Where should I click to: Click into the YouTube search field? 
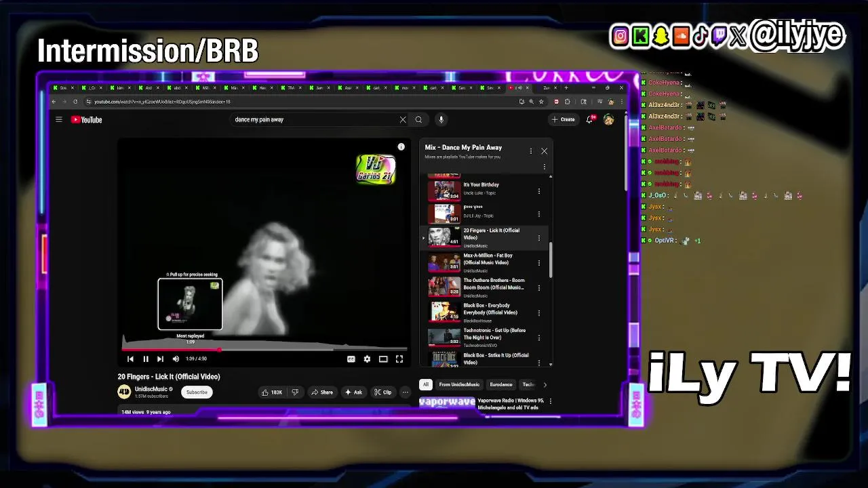click(x=313, y=120)
